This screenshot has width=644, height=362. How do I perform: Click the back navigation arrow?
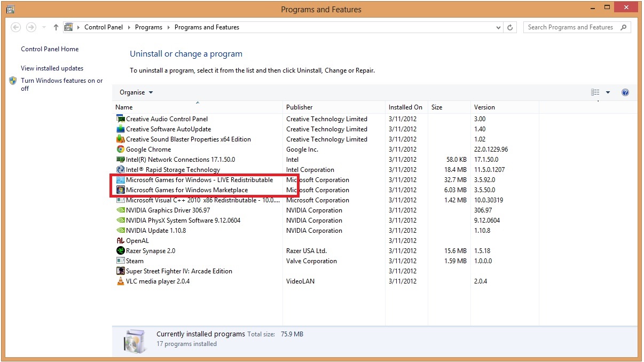coord(16,27)
